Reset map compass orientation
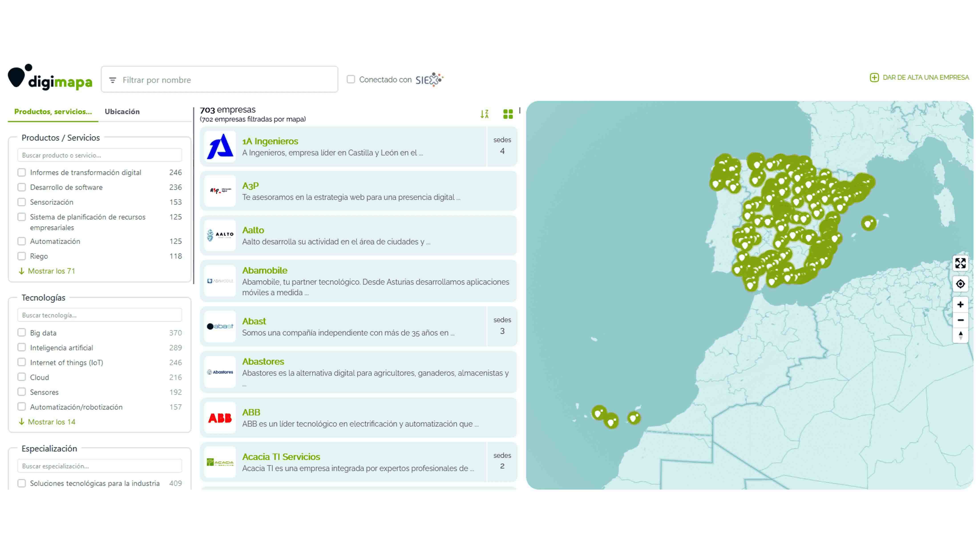The width and height of the screenshot is (980, 552). [960, 335]
